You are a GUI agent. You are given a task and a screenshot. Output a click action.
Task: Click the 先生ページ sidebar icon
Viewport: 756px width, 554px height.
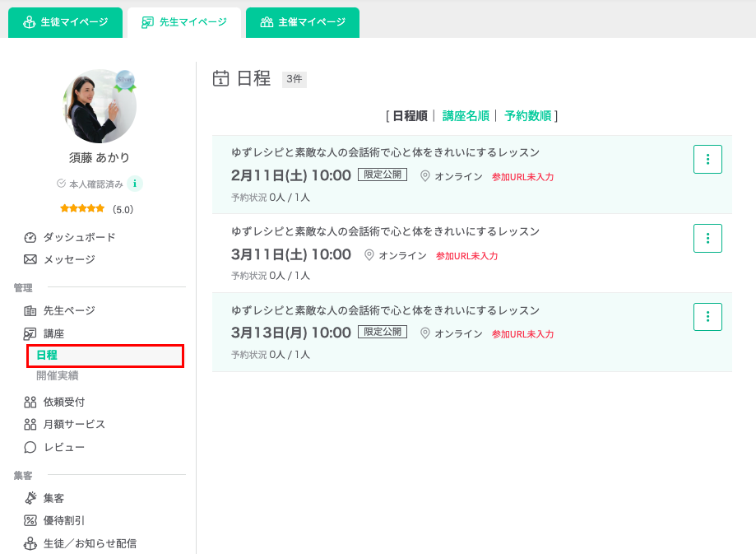30,311
